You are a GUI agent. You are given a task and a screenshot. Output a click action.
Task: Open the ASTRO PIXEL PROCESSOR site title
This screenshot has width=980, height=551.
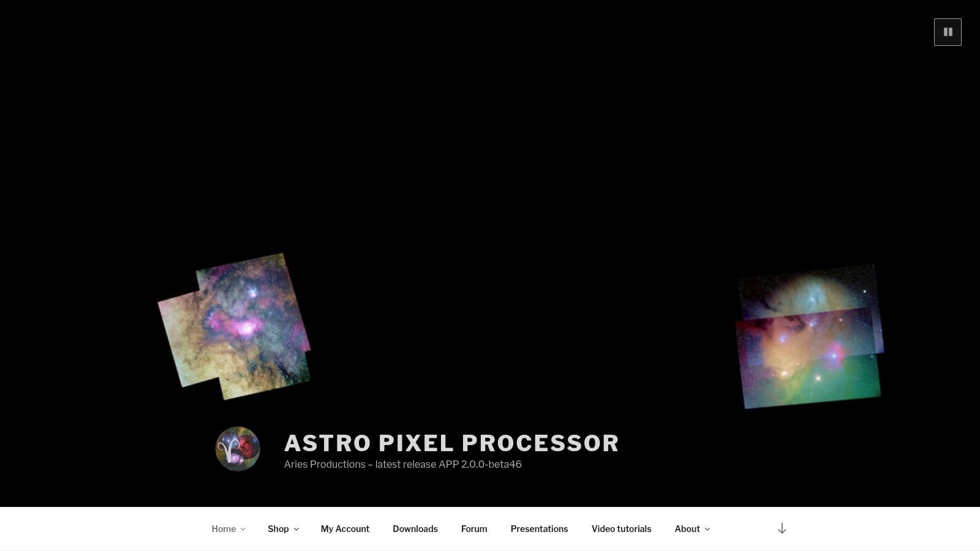pyautogui.click(x=451, y=443)
